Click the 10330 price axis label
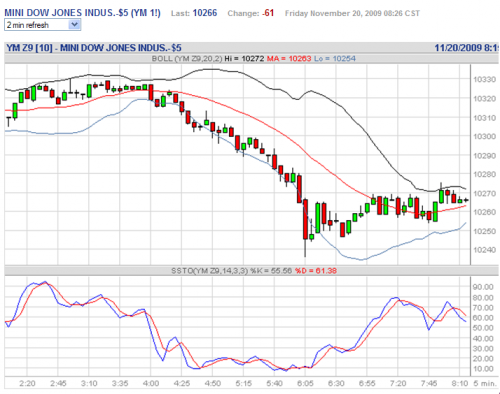 point(485,80)
